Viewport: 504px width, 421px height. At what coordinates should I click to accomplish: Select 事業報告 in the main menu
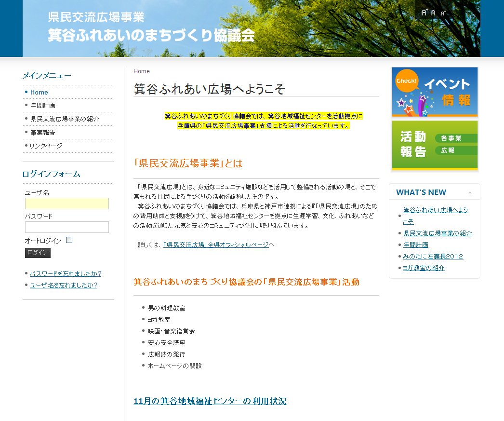click(43, 132)
